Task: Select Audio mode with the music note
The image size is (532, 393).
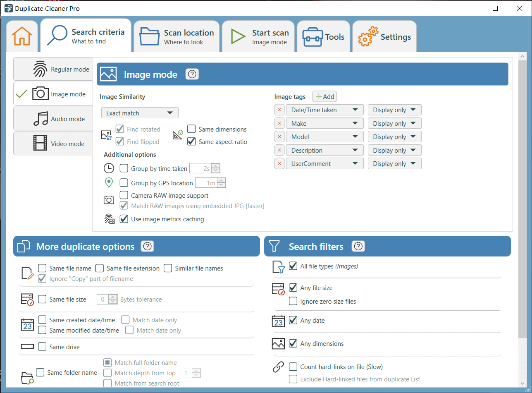Action: (x=54, y=119)
